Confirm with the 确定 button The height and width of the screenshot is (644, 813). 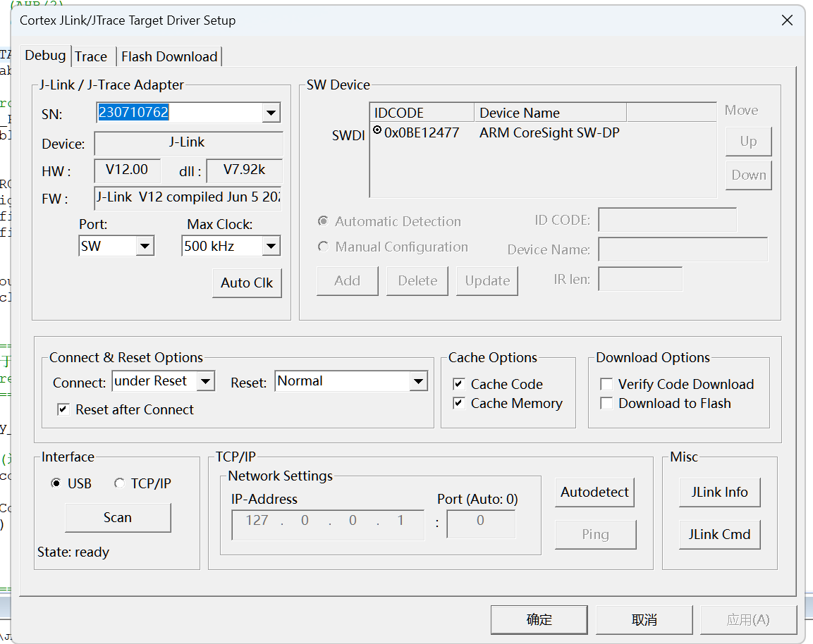(x=539, y=619)
